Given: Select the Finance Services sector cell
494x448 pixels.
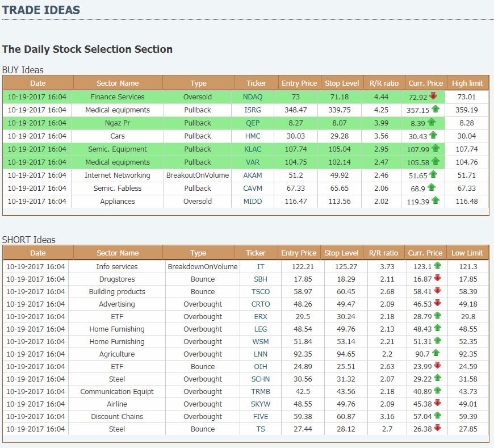Looking at the screenshot, I should click(x=118, y=97).
